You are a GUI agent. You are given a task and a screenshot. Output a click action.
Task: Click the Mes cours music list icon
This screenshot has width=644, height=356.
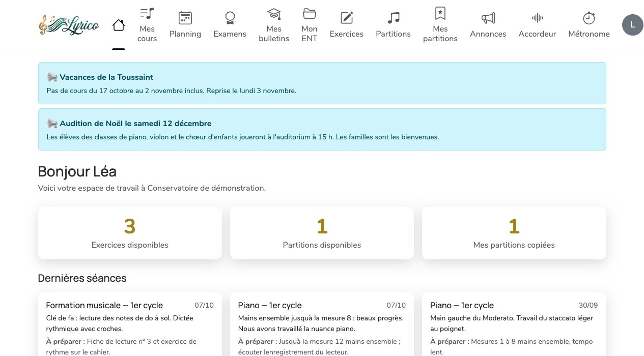(x=147, y=13)
